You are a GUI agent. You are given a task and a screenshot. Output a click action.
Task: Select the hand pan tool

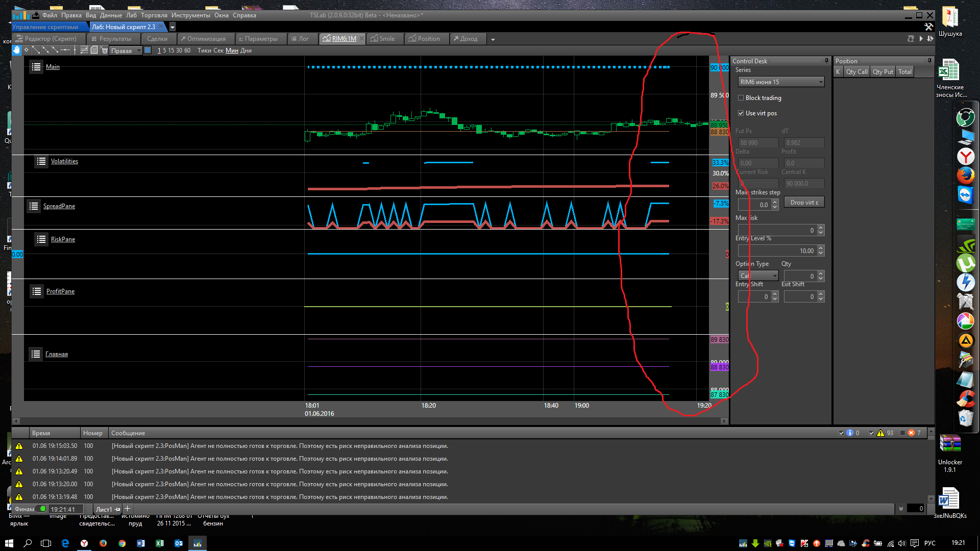pyautogui.click(x=16, y=50)
